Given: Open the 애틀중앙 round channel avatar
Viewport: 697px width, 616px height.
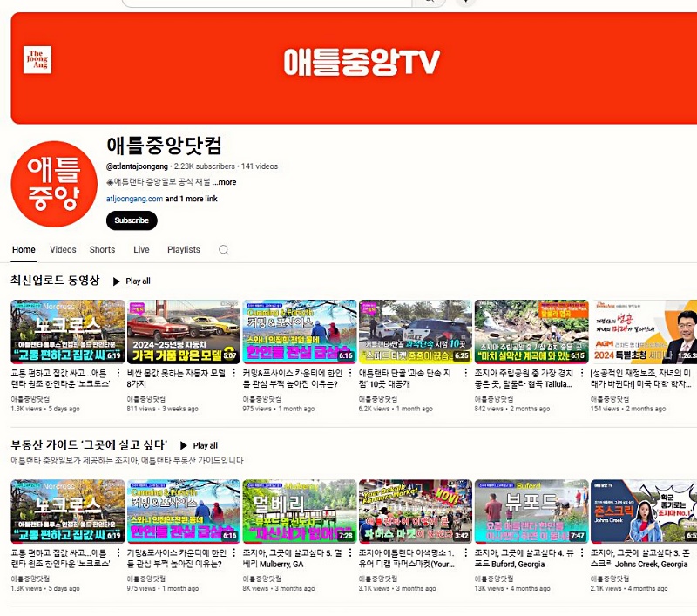Looking at the screenshot, I should point(54,184).
